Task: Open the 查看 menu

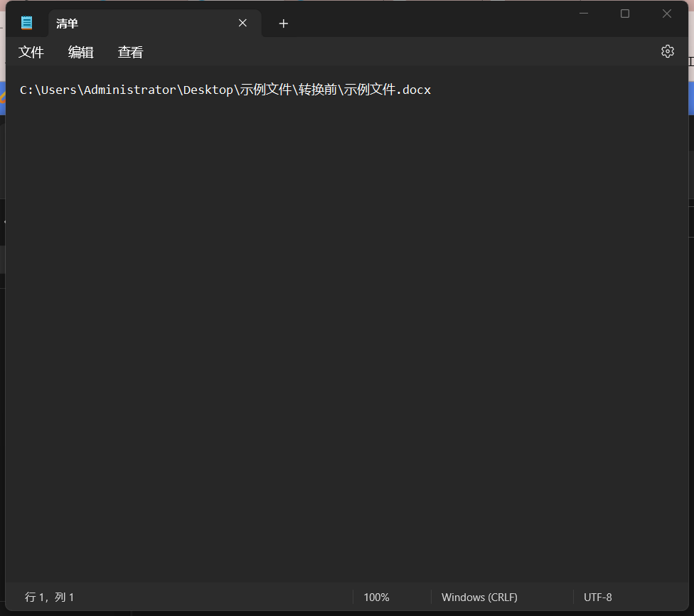Action: [x=130, y=51]
